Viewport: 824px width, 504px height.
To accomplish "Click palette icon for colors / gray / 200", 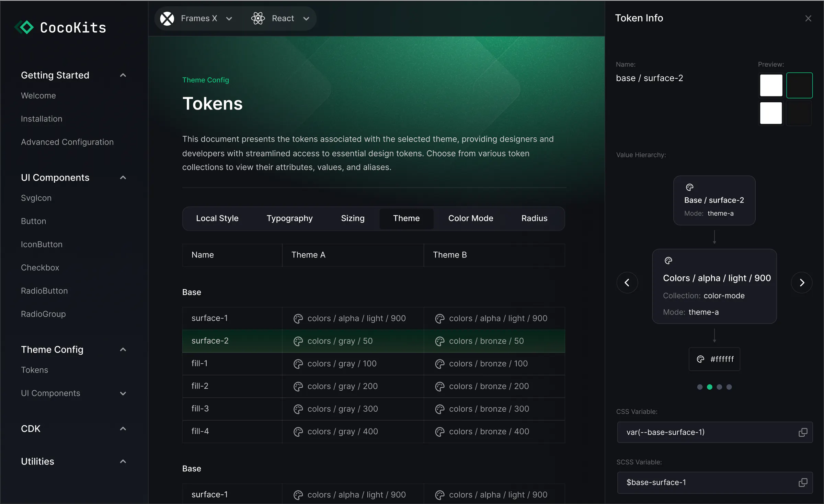I will click(298, 387).
